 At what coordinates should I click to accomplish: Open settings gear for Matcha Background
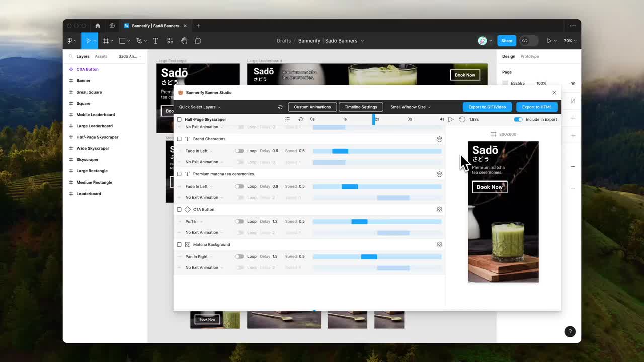439,244
